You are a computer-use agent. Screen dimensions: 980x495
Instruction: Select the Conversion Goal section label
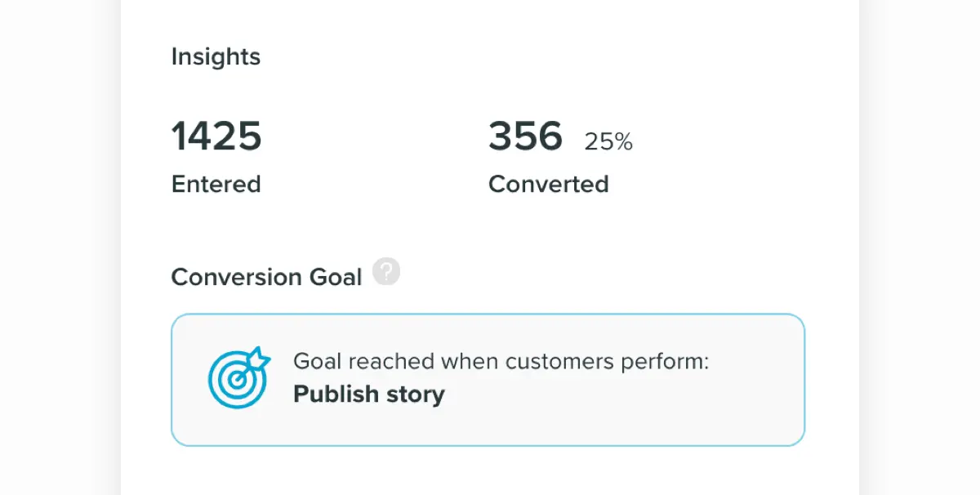click(266, 276)
